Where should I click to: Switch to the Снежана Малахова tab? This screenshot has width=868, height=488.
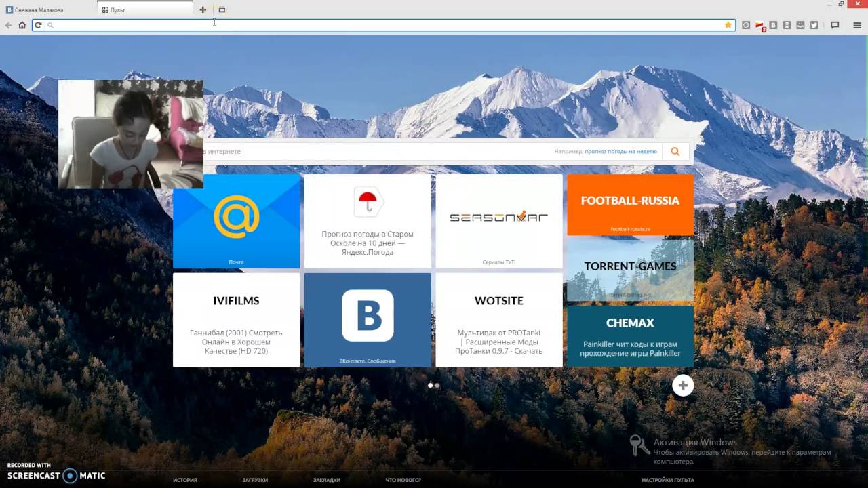click(x=49, y=9)
